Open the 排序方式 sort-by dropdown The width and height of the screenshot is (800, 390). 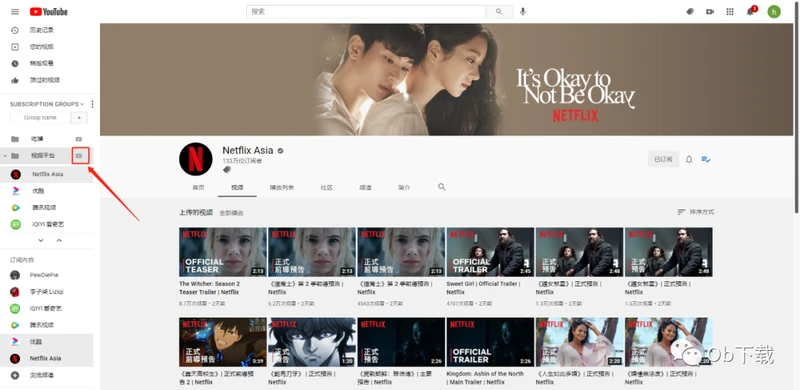(695, 212)
